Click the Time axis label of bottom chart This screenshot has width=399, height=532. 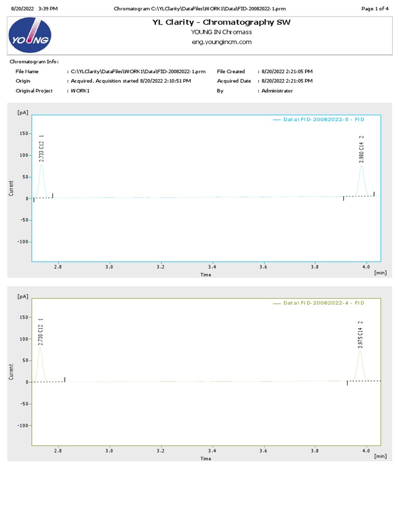pyautogui.click(x=206, y=459)
